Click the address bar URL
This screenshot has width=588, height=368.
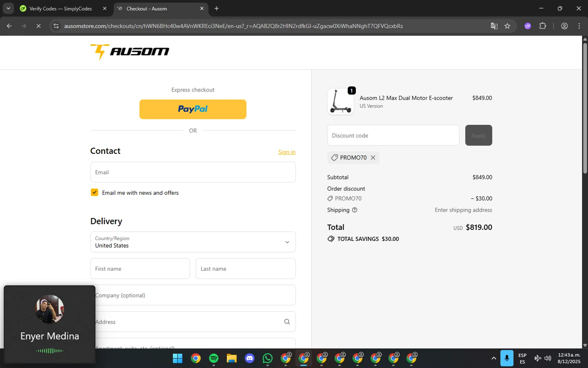click(234, 26)
